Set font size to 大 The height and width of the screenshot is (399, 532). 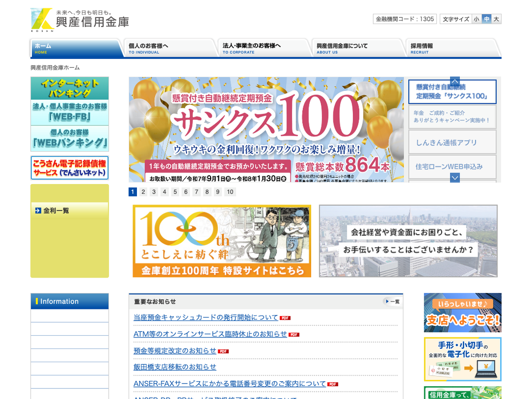496,19
